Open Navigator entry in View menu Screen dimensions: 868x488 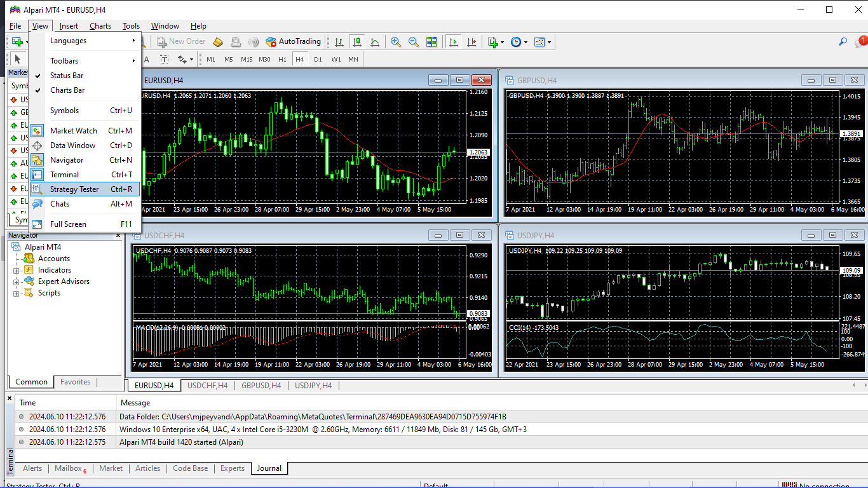tap(85, 159)
